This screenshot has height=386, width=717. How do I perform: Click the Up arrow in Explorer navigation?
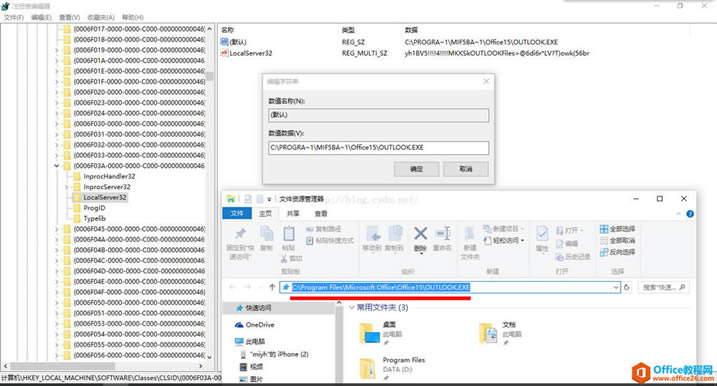click(x=272, y=287)
